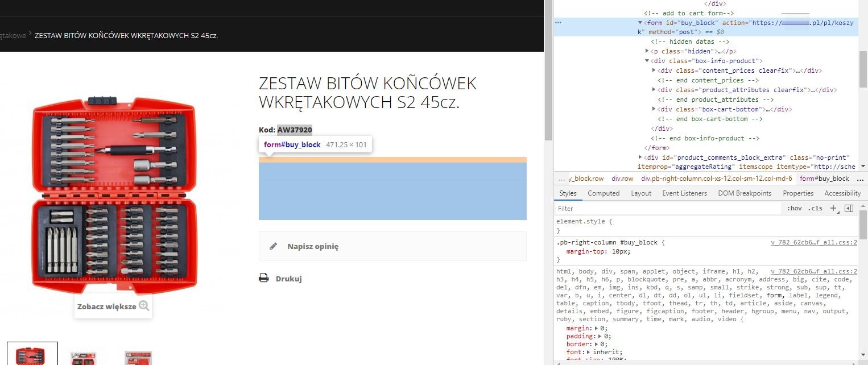The width and height of the screenshot is (868, 365).
Task: Open the DOM Breakpoints tab
Action: click(745, 193)
